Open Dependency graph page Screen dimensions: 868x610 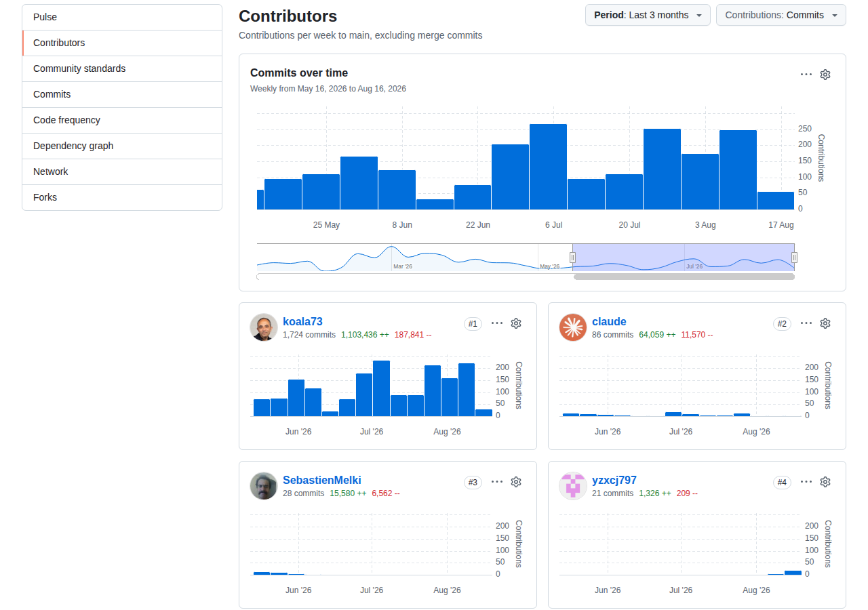pyautogui.click(x=122, y=146)
